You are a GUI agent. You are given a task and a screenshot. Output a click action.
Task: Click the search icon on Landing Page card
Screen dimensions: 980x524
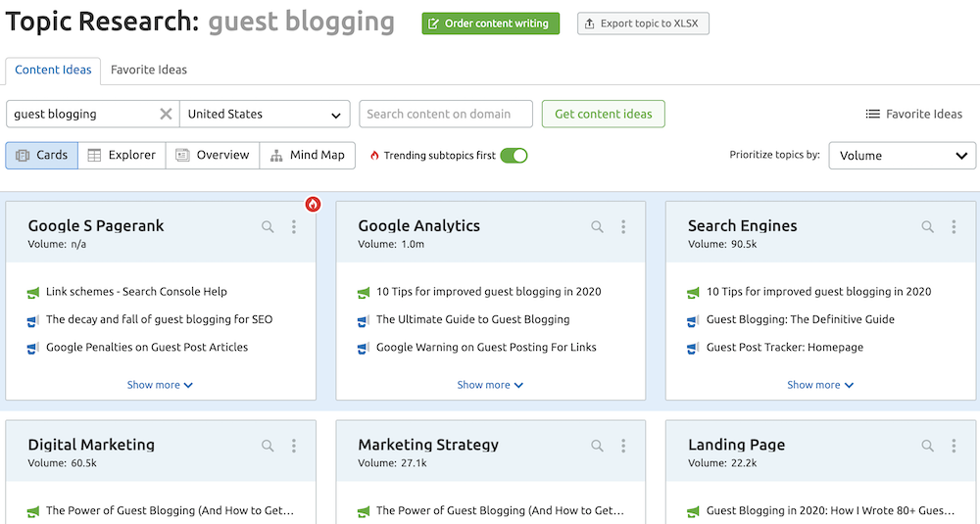(x=927, y=446)
